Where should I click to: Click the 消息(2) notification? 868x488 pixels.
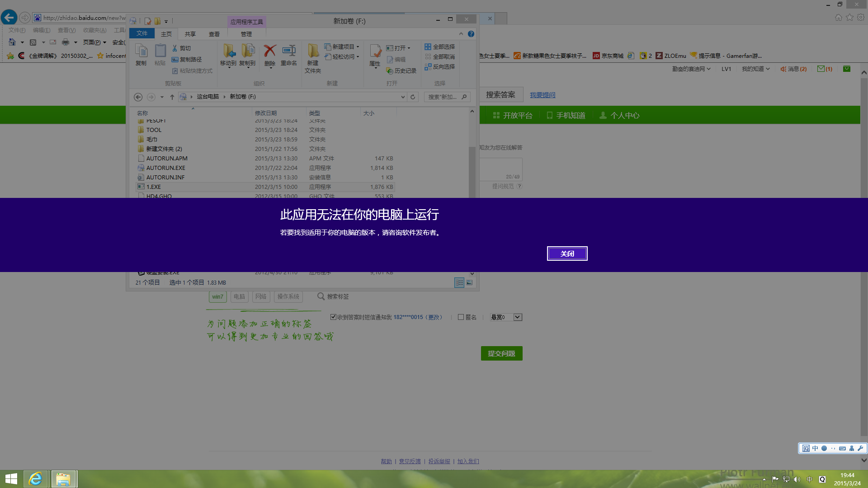pos(794,69)
